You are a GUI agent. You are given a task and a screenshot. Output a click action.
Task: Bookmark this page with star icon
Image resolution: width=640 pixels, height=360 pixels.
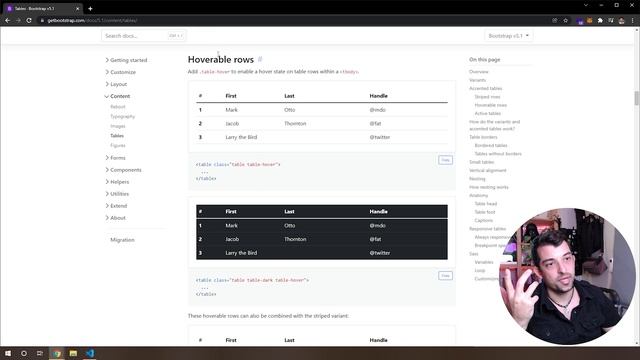tap(566, 20)
